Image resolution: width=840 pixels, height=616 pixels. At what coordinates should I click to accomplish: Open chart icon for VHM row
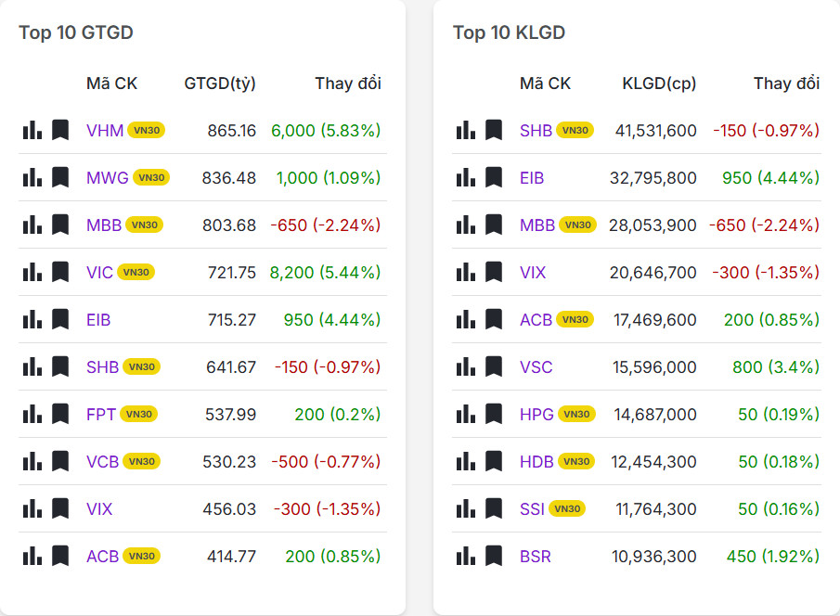32,130
